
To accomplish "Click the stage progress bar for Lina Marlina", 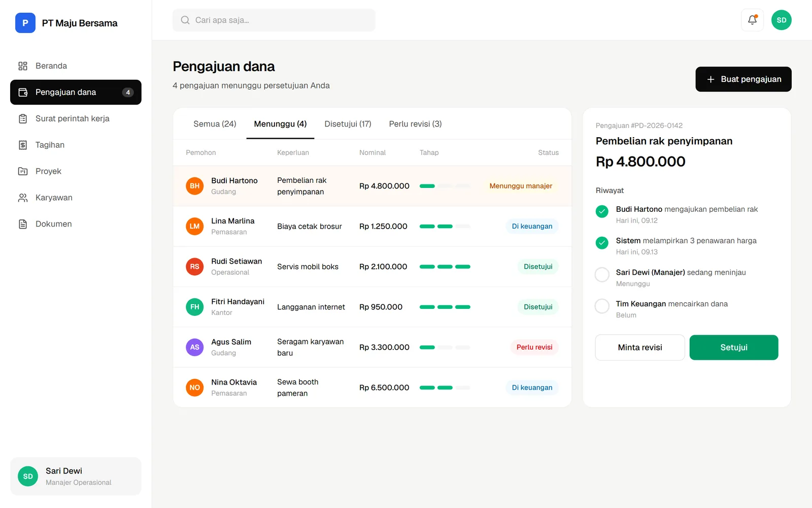I will [x=445, y=226].
